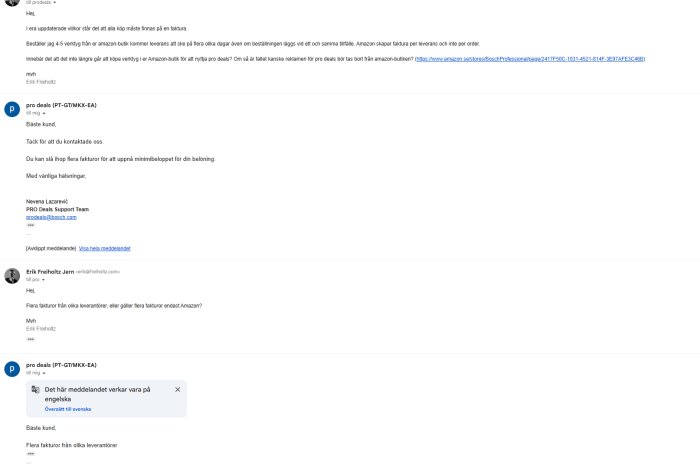The height and width of the screenshot is (465, 700).
Task: Click pro deals avatar above "Tack för att du kontaktade oss"
Action: pyautogui.click(x=12, y=109)
